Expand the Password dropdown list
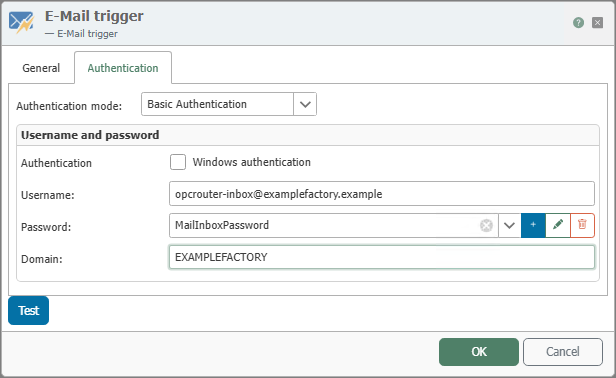This screenshot has width=616, height=378. [x=510, y=226]
